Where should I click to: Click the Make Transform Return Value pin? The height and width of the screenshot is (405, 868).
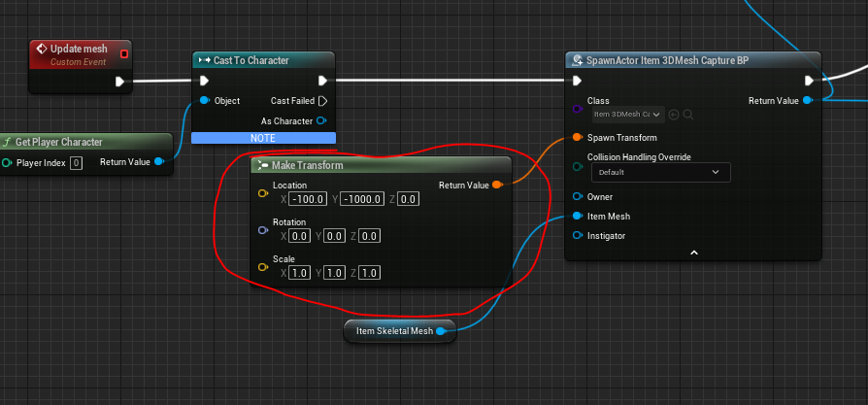(x=496, y=186)
